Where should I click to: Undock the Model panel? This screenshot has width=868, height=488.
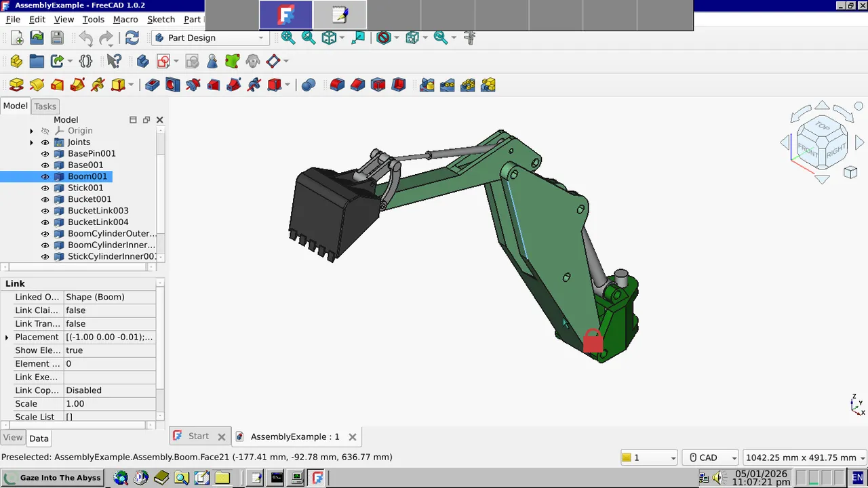146,119
